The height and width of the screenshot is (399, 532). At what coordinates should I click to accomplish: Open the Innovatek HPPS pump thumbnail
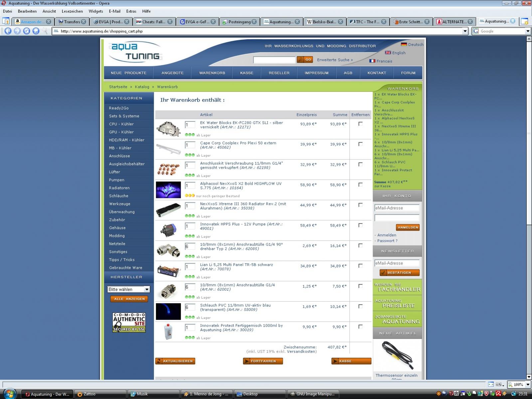tap(168, 230)
